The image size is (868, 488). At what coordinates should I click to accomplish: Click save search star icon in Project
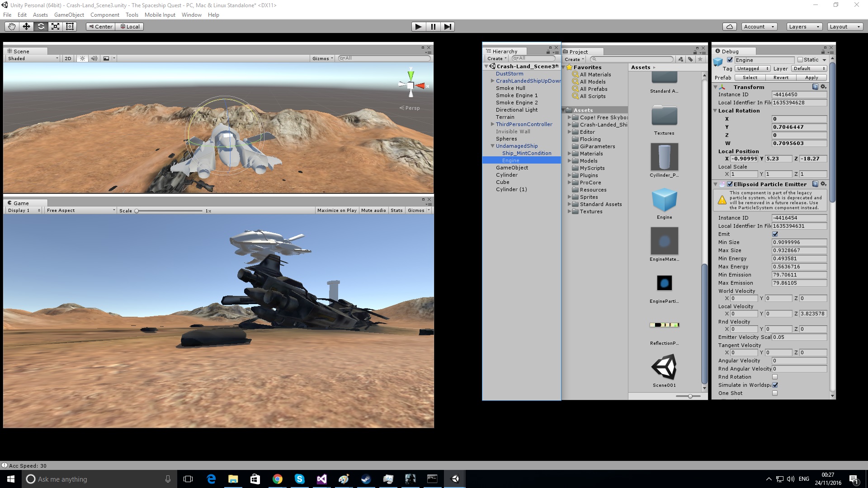[x=700, y=59]
